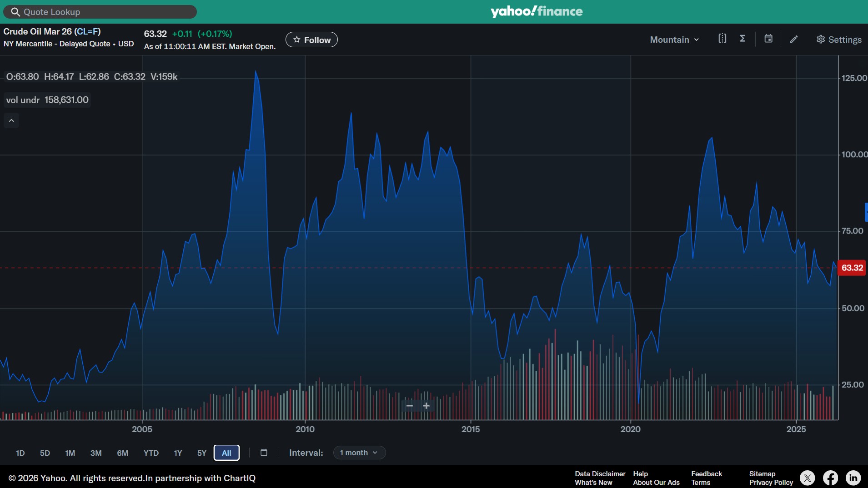Open chart Settings
868x488 pixels.
pyautogui.click(x=839, y=40)
